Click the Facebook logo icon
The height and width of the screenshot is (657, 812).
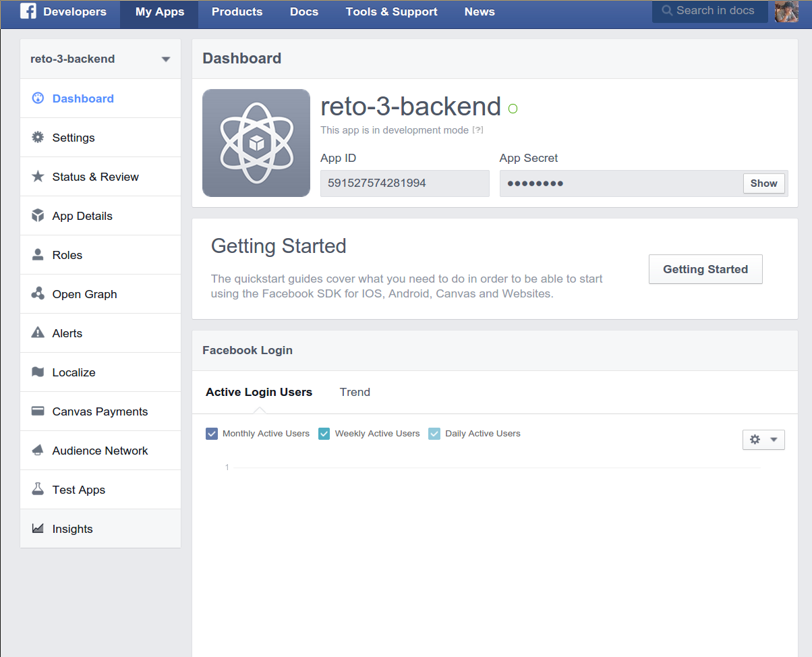click(28, 11)
